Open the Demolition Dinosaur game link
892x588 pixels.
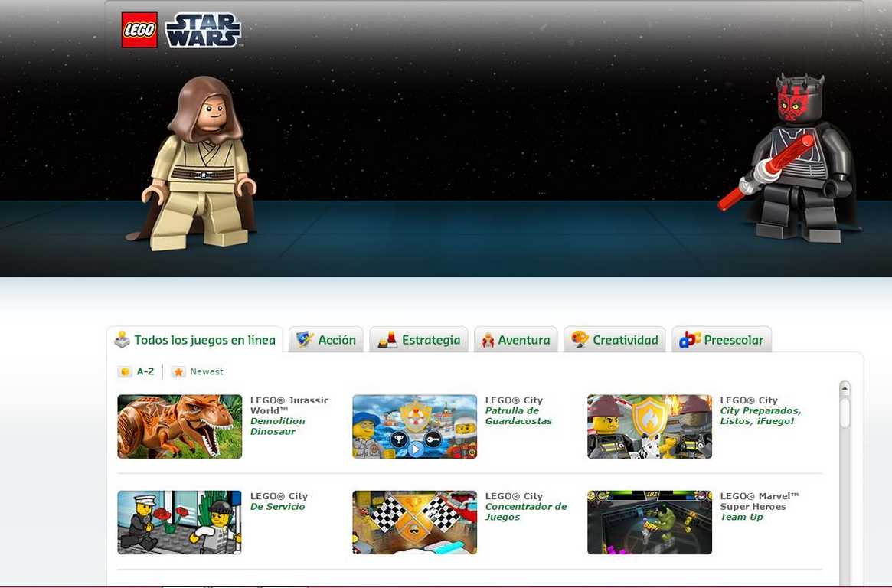click(277, 426)
